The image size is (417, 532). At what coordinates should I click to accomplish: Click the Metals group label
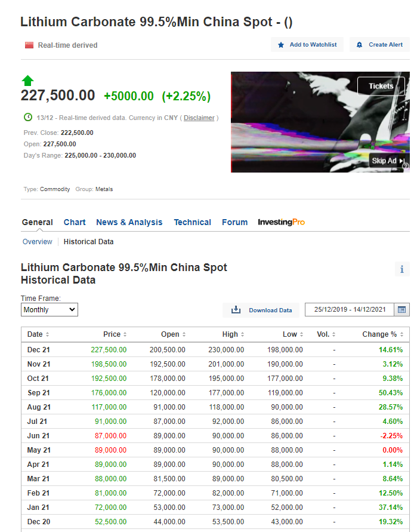click(x=104, y=189)
